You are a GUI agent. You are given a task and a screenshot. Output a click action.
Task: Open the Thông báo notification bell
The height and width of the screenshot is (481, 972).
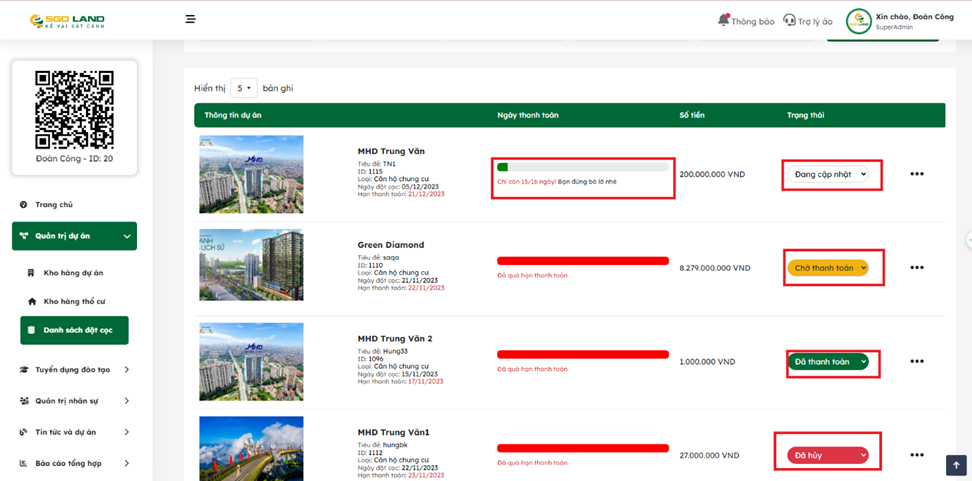(x=746, y=21)
